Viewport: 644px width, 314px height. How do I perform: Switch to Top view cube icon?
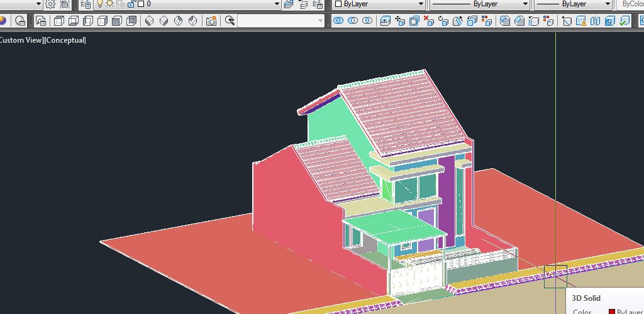[59, 21]
